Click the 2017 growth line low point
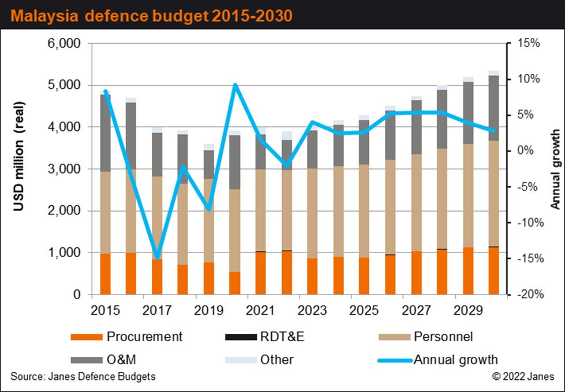This screenshot has height=392, width=565. click(157, 258)
